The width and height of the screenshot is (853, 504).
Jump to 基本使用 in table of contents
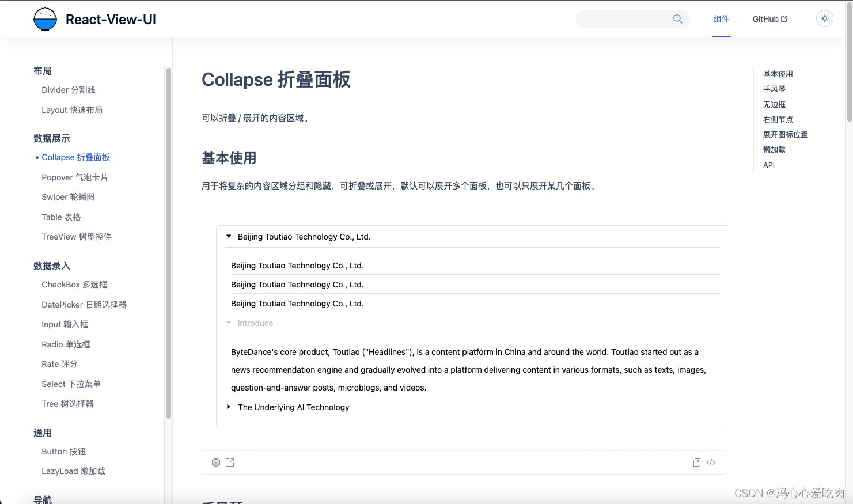(778, 74)
